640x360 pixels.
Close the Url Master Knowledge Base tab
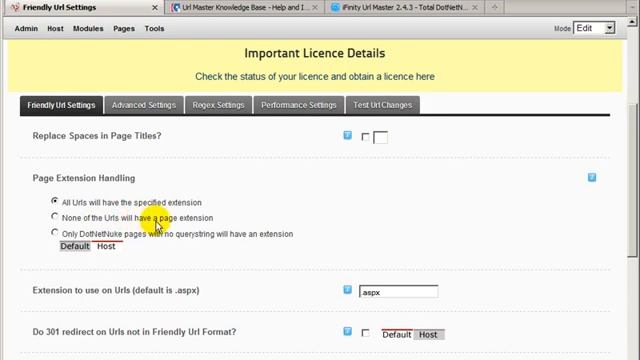[x=315, y=7]
